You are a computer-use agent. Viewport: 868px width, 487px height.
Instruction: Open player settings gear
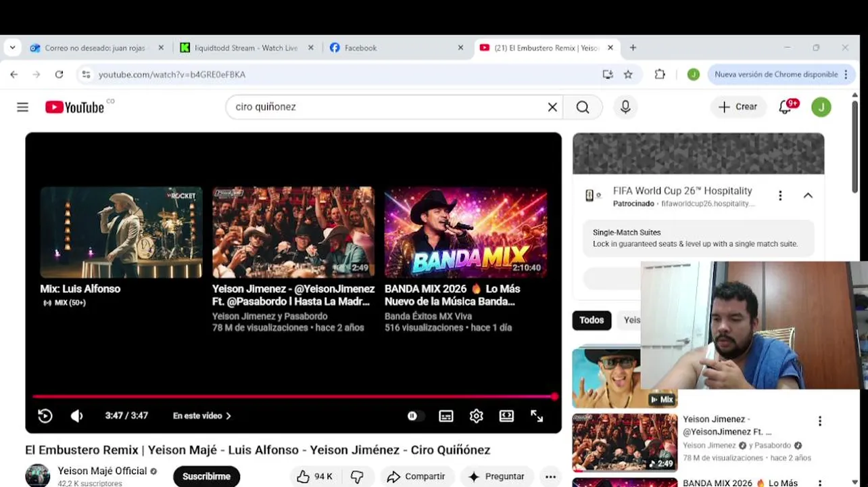(477, 416)
